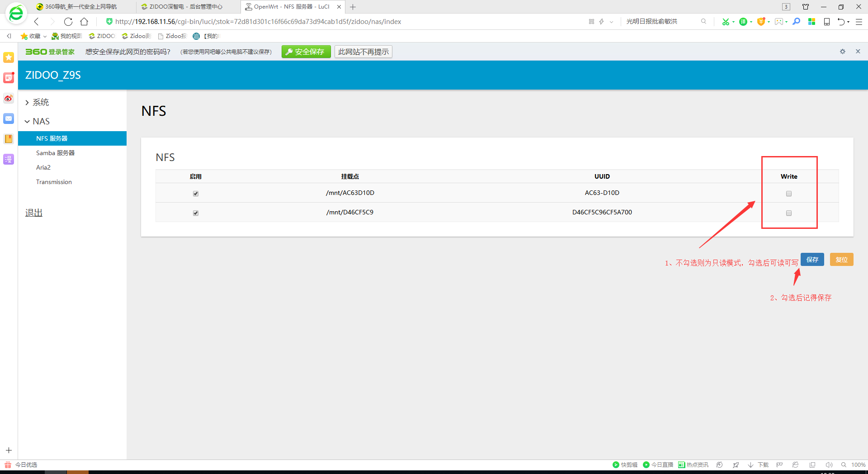Open the mail icon in sidebar

pyautogui.click(x=9, y=118)
